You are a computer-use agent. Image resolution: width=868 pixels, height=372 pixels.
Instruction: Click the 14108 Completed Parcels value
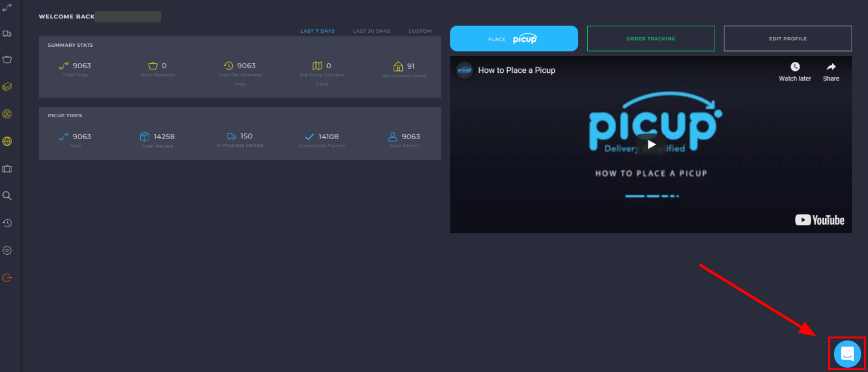329,137
